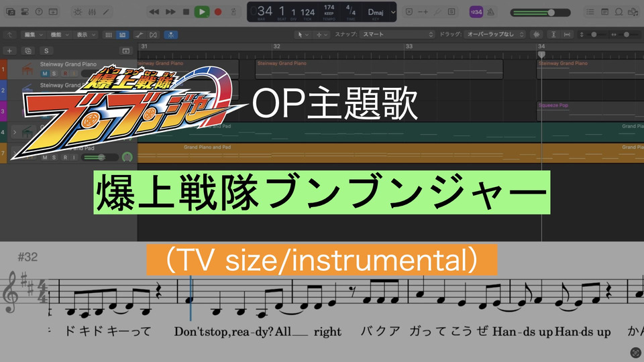The width and height of the screenshot is (644, 362).
Task: Open the Library panel icon
Action: point(11,12)
